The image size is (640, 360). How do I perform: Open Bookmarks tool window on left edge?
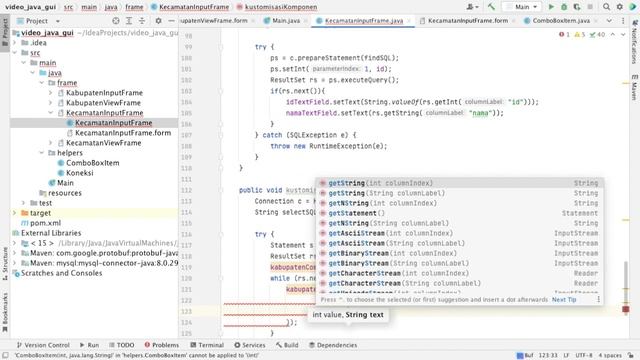click(x=5, y=312)
